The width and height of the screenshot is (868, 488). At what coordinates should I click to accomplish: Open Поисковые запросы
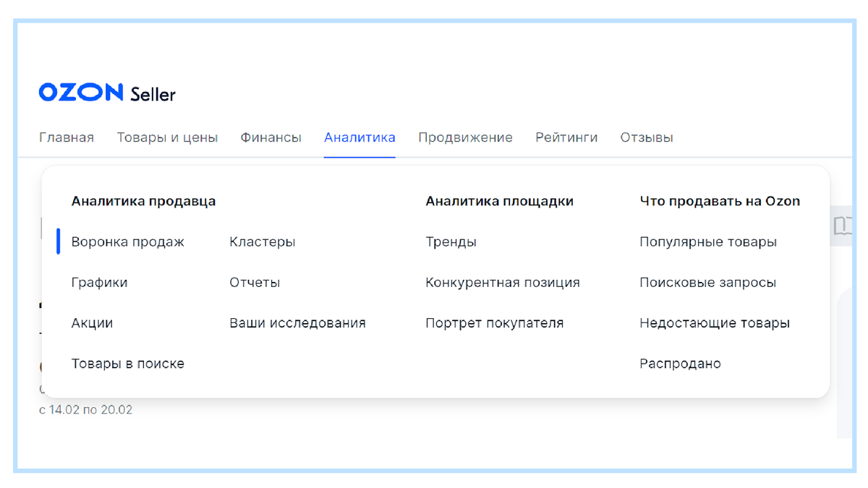click(x=707, y=283)
